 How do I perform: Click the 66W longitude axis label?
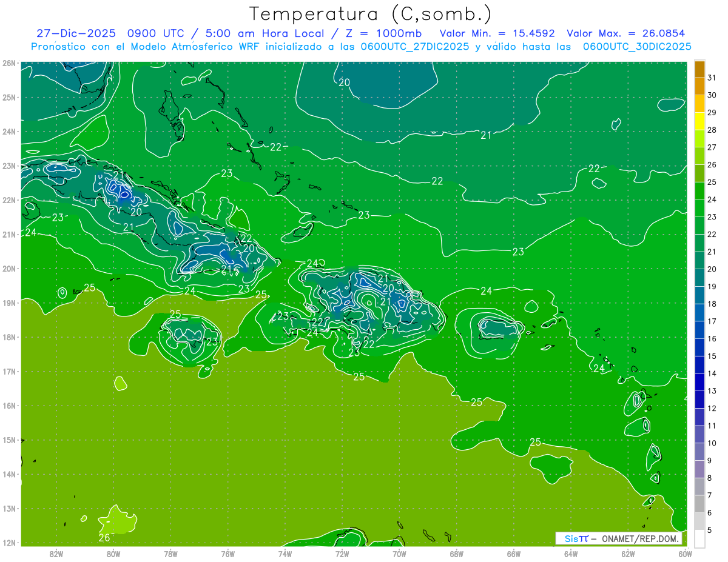click(x=514, y=554)
